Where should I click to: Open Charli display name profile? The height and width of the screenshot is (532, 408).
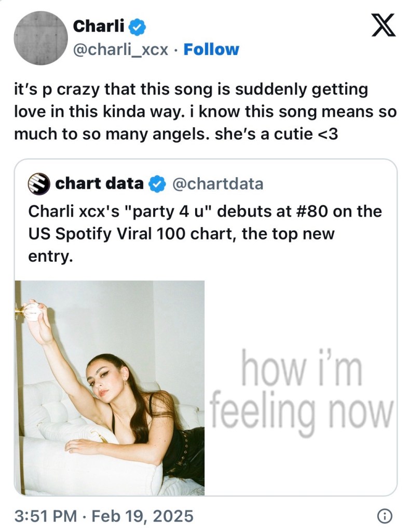(x=99, y=26)
